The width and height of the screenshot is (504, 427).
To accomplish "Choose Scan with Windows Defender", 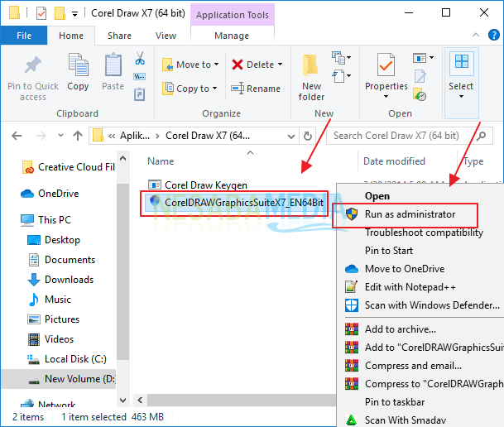I will [420, 305].
